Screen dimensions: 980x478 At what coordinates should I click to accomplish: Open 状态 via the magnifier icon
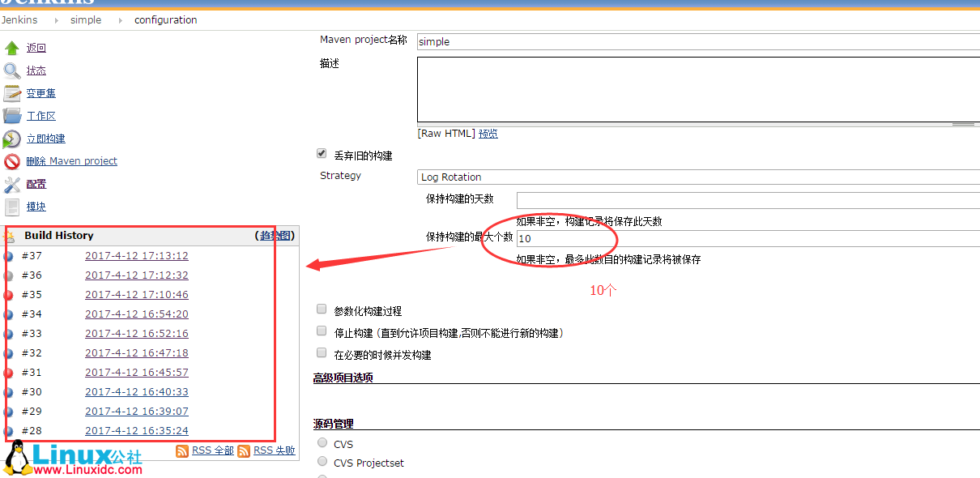click(x=11, y=70)
